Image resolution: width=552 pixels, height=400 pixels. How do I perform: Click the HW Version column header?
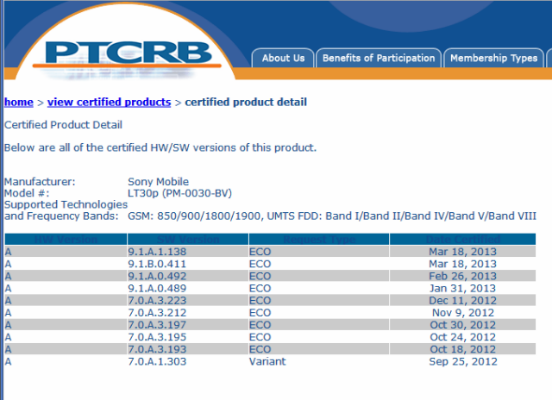click(66, 239)
